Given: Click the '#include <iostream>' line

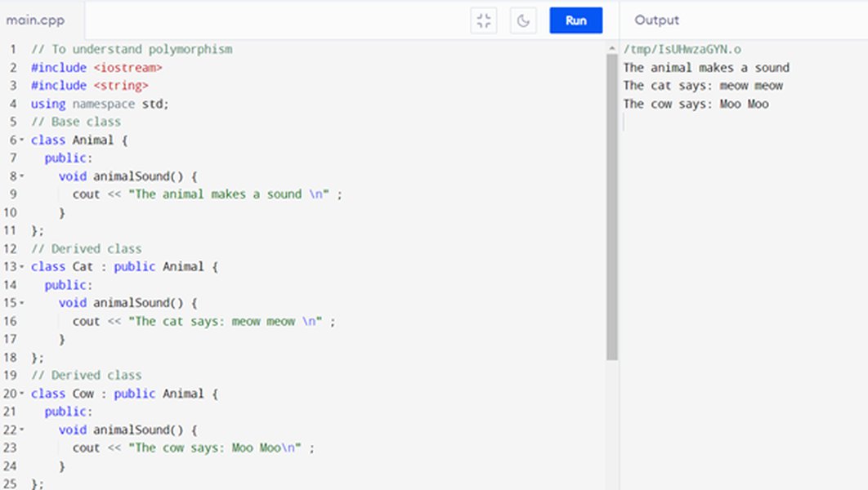Looking at the screenshot, I should tap(96, 68).
